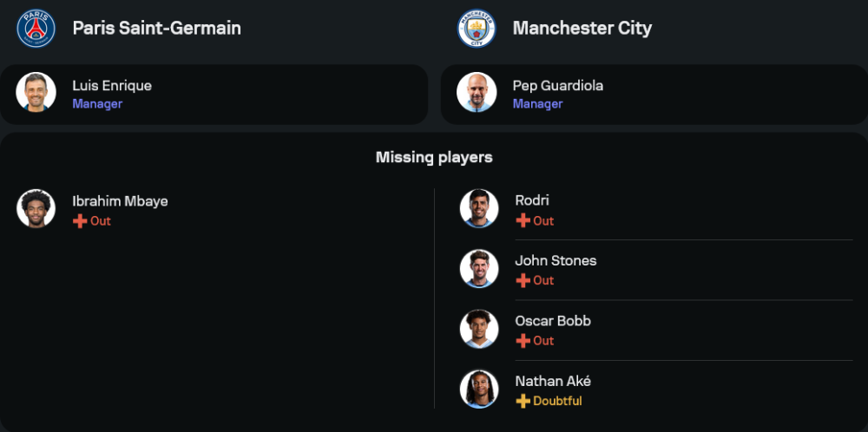This screenshot has width=868, height=432.
Task: Select the Luis Enrique name text
Action: click(112, 86)
